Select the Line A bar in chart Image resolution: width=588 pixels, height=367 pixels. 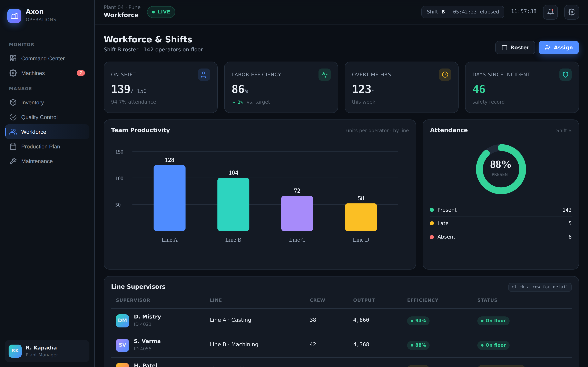click(169, 198)
